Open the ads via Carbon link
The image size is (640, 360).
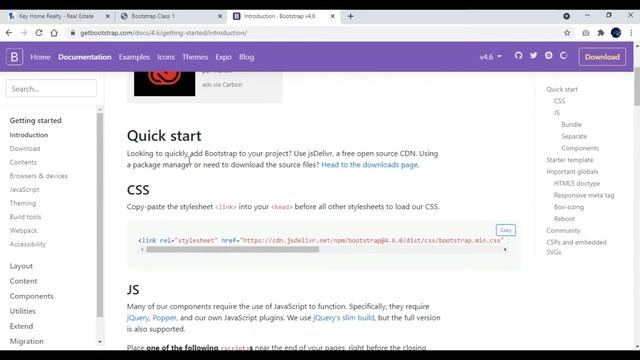click(x=222, y=84)
